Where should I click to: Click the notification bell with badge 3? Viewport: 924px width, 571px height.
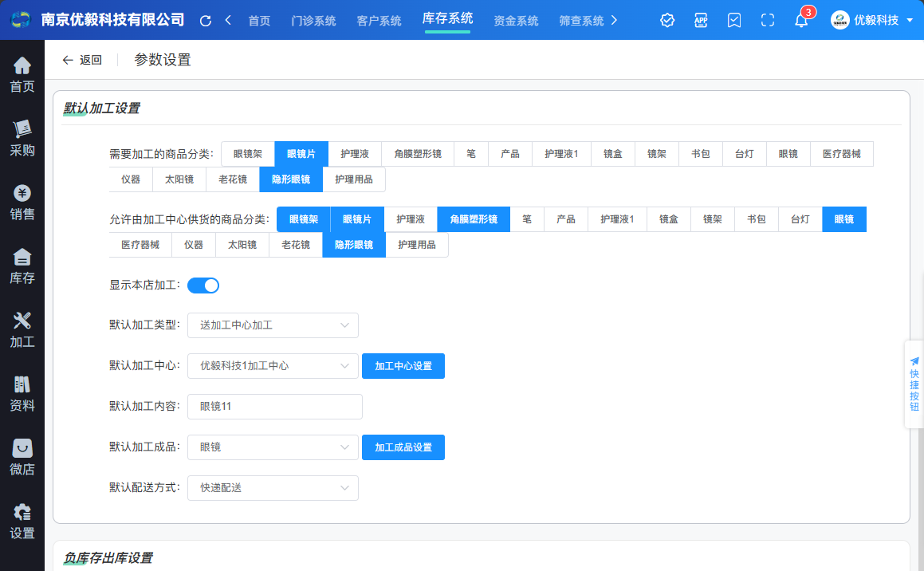(800, 20)
